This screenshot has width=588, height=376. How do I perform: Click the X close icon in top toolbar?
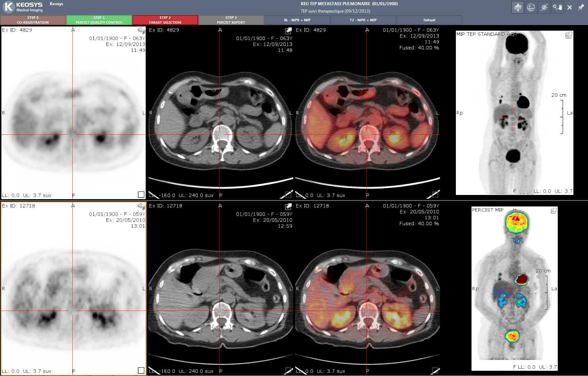570,7
